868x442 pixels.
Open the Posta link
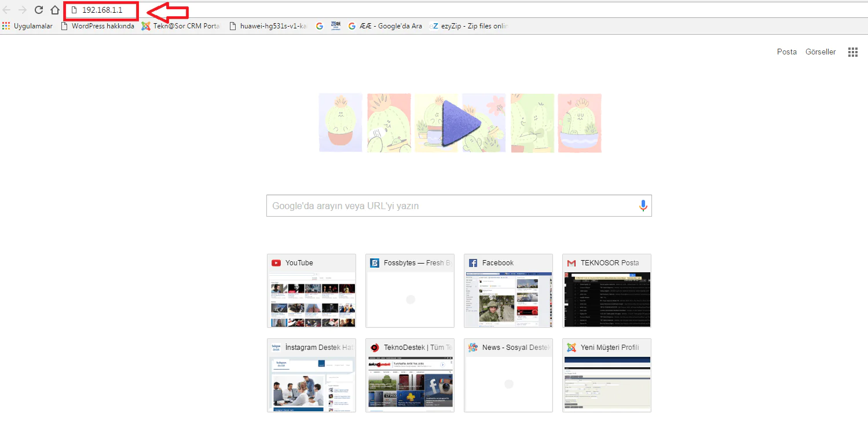[787, 52]
